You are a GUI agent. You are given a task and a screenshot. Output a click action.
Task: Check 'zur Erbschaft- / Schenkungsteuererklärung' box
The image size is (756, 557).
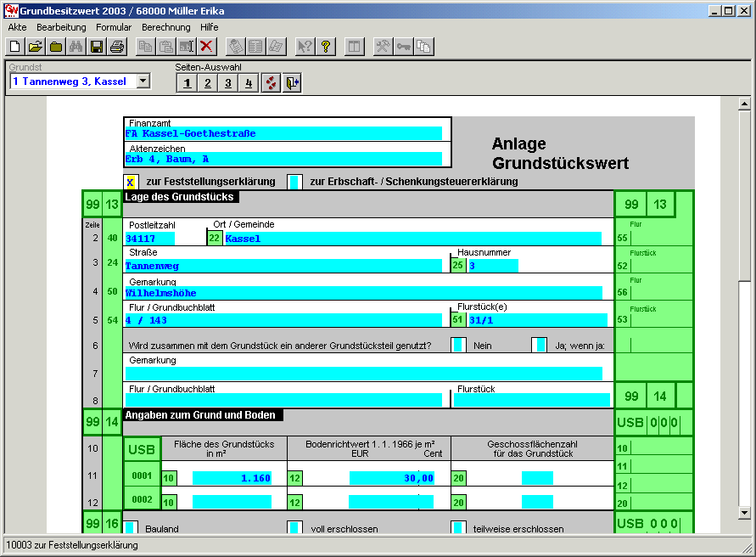tap(294, 182)
